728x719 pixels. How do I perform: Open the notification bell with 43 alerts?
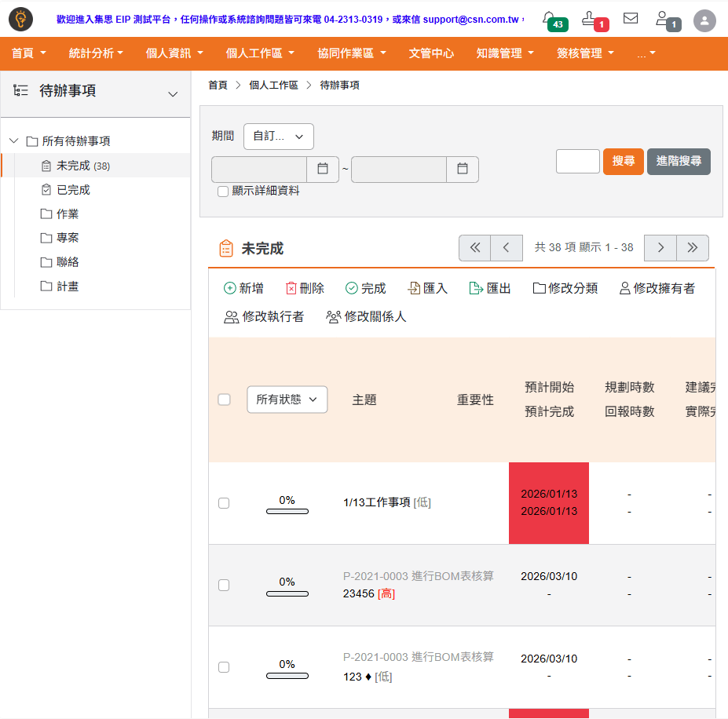click(550, 19)
